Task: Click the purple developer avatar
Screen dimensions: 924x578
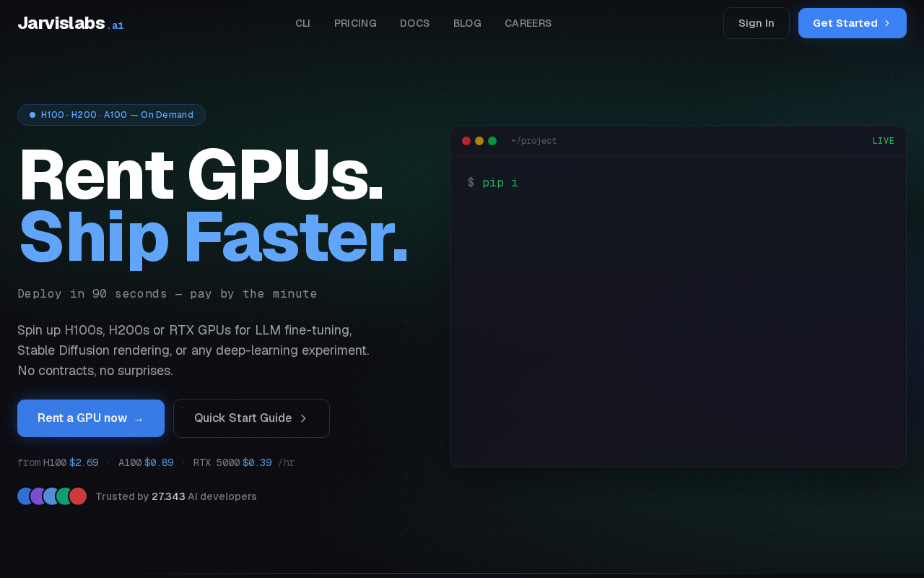Action: tap(38, 496)
